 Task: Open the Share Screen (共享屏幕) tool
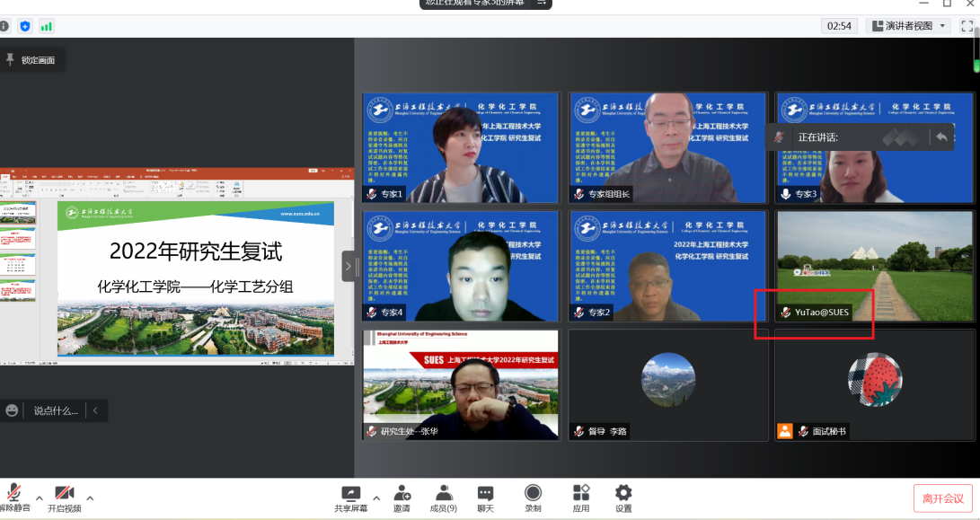click(350, 498)
